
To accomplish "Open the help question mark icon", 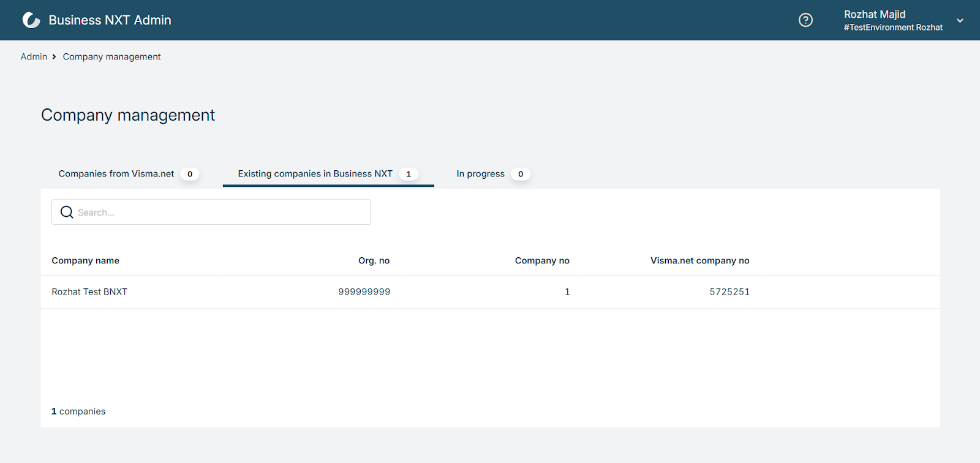I will point(806,20).
